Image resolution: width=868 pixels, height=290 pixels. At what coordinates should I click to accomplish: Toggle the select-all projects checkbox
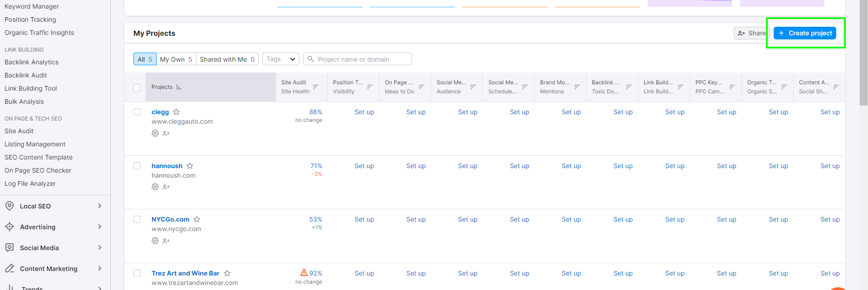click(137, 87)
